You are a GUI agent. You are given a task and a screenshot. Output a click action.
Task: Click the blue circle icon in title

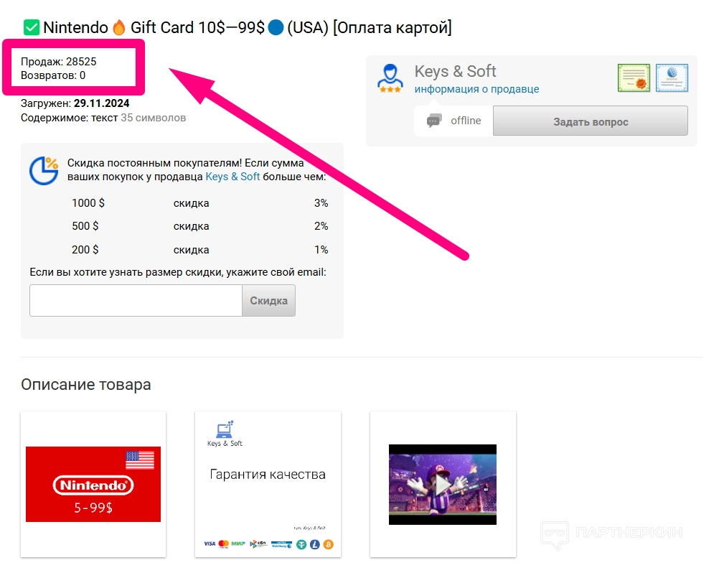point(276,27)
